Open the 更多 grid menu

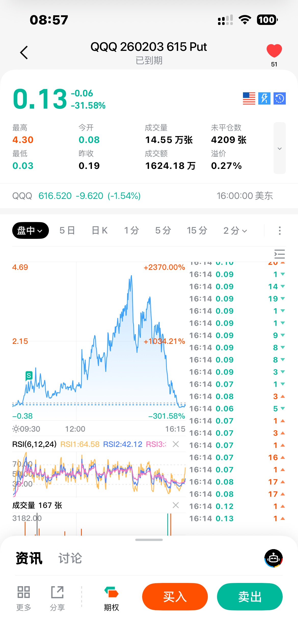coord(24,597)
